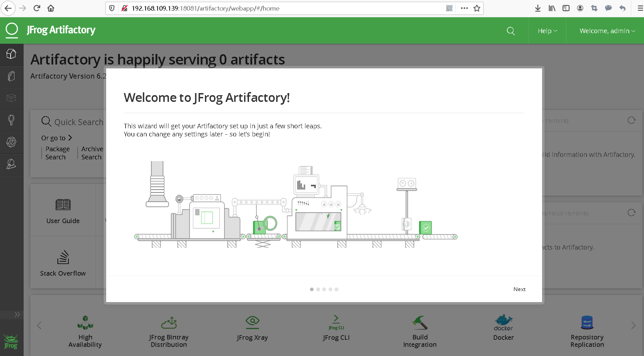644x356 pixels.
Task: Click the QR code icon in address bar
Action: coord(449,8)
